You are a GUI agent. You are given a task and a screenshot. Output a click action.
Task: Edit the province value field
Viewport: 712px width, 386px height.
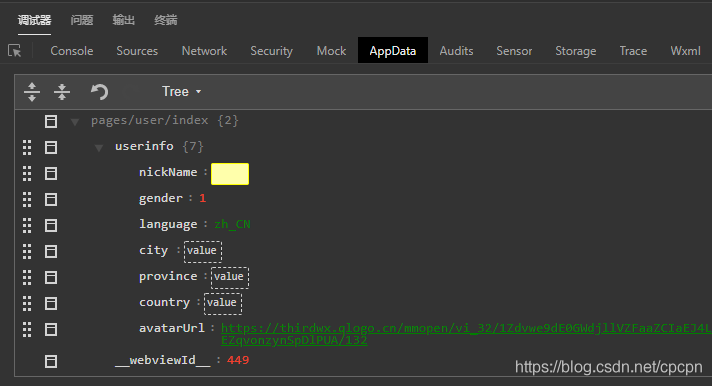[230, 277]
